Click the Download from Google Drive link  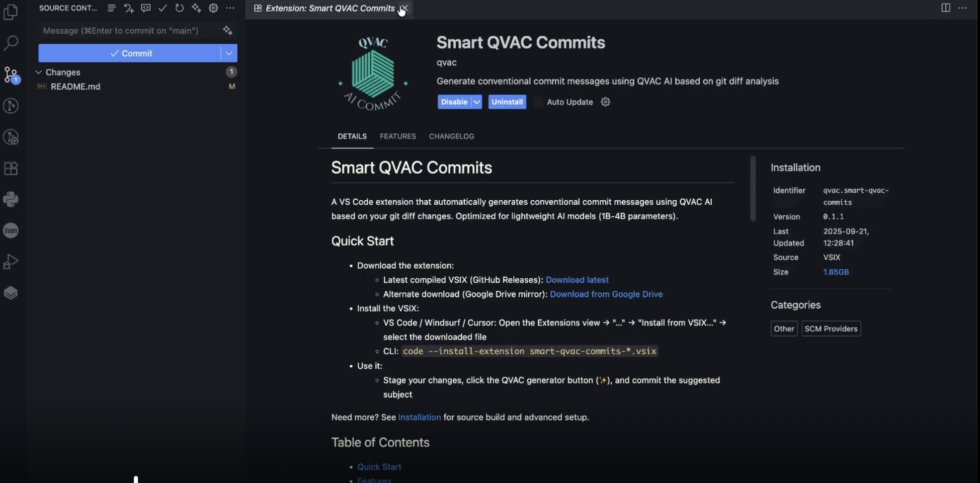point(606,294)
